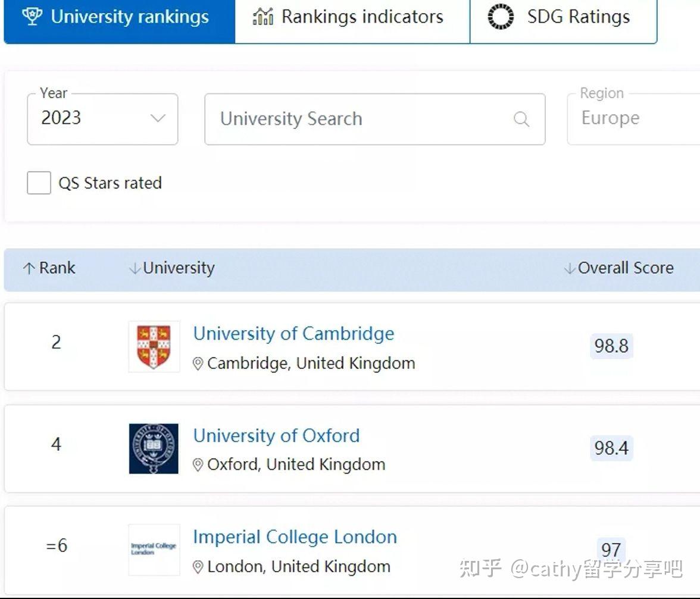
Task: Click the circular SDG Ratings icon
Action: (x=501, y=17)
